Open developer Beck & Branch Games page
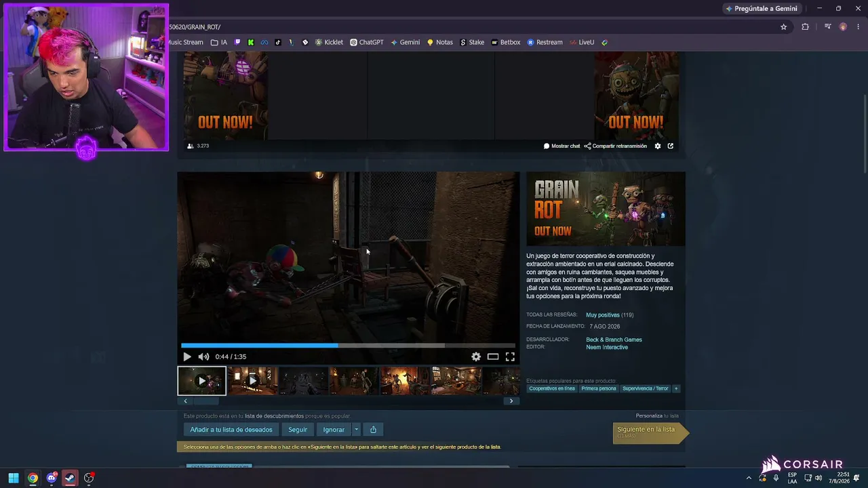The width and height of the screenshot is (868, 488). [614, 340]
